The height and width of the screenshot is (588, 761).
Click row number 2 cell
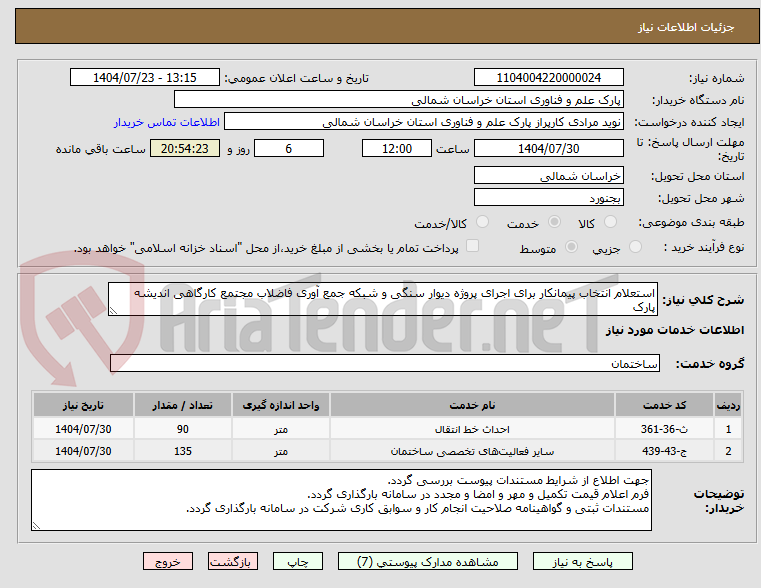click(728, 451)
